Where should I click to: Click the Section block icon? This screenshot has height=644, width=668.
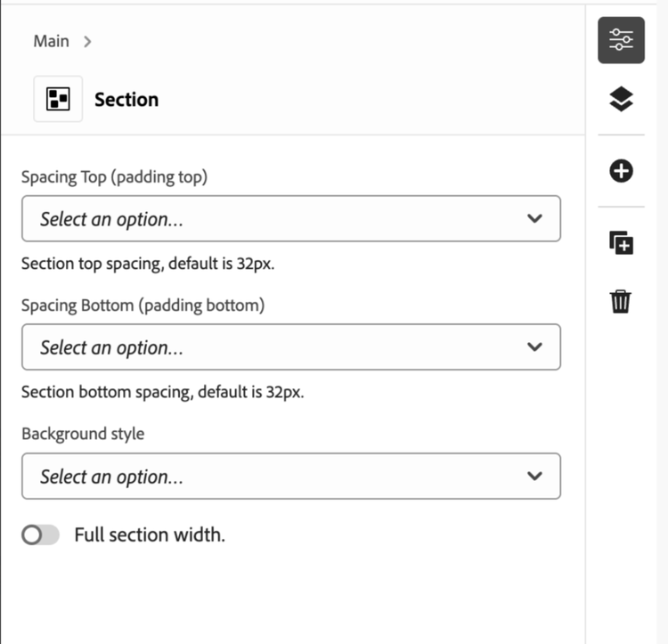(58, 99)
